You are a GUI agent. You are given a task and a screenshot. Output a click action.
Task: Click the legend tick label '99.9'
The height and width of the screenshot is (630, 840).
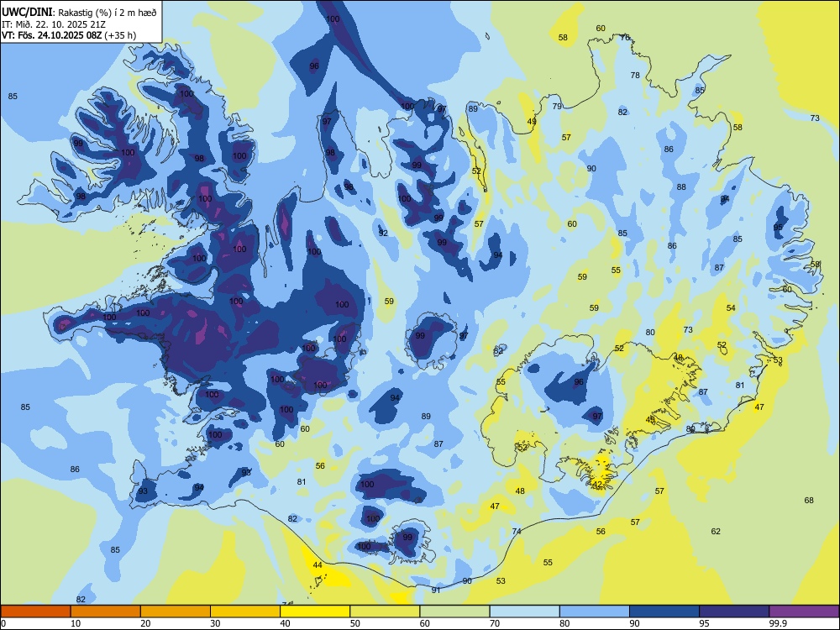[x=778, y=623]
